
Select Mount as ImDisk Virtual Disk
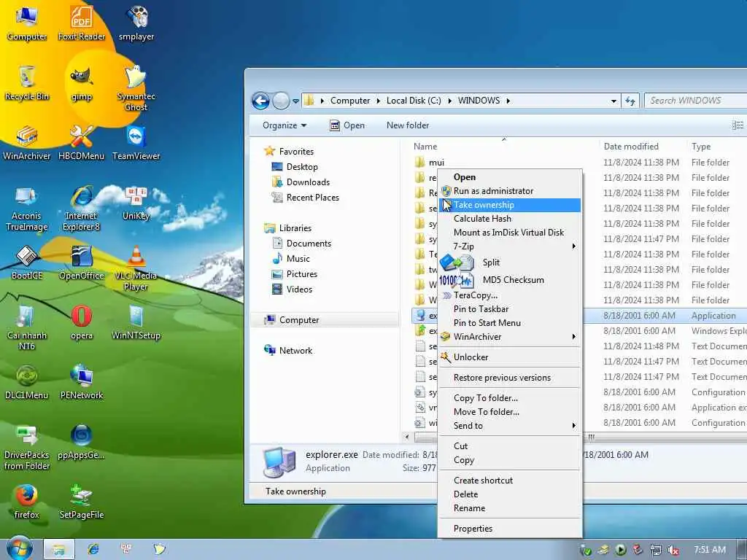[510, 233]
